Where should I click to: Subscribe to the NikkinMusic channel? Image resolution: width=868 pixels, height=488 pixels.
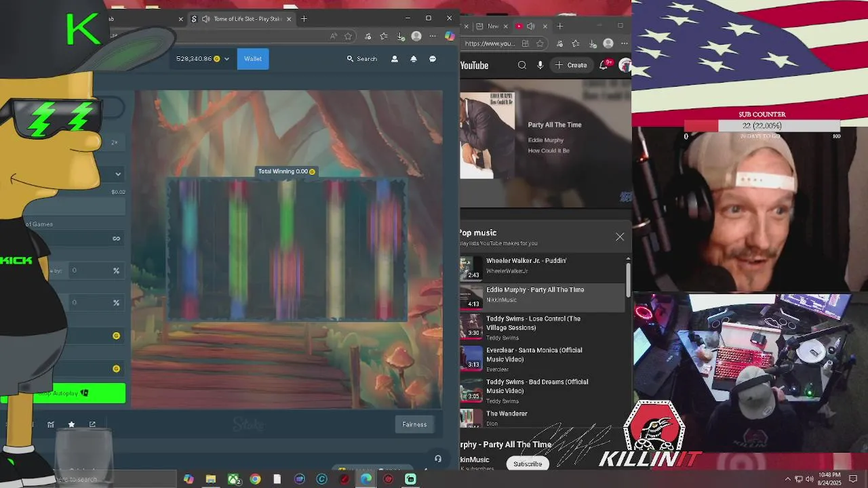(528, 464)
